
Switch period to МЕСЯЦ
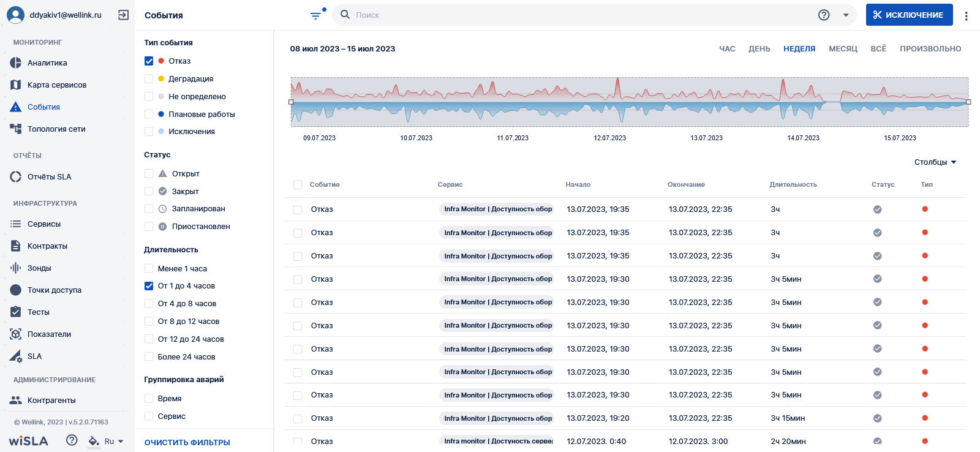843,49
